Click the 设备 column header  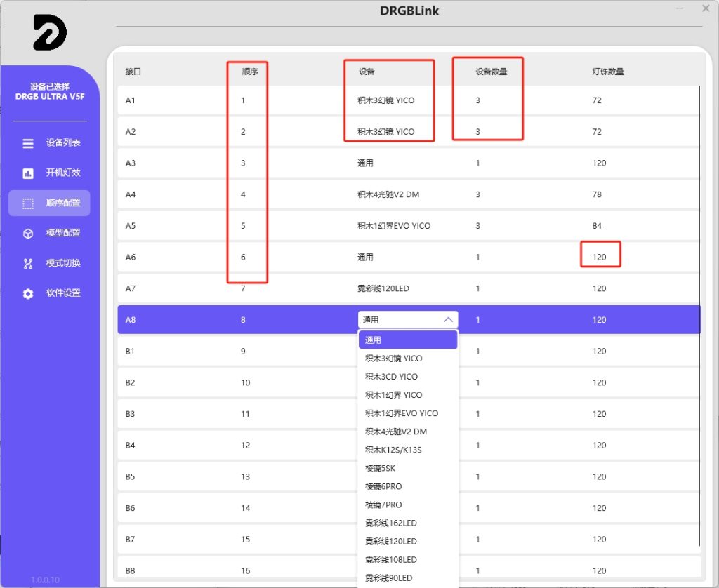pyautogui.click(x=367, y=72)
